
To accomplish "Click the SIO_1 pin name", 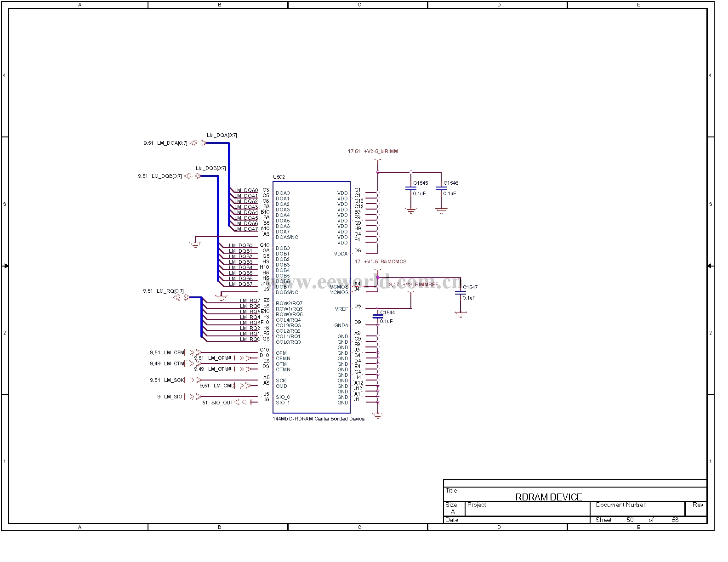I will pyautogui.click(x=283, y=403).
